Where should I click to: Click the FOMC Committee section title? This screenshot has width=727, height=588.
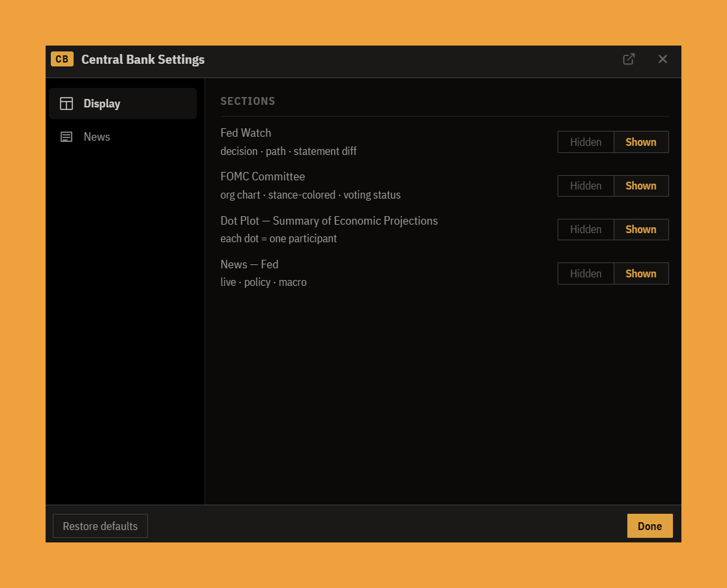(x=263, y=176)
